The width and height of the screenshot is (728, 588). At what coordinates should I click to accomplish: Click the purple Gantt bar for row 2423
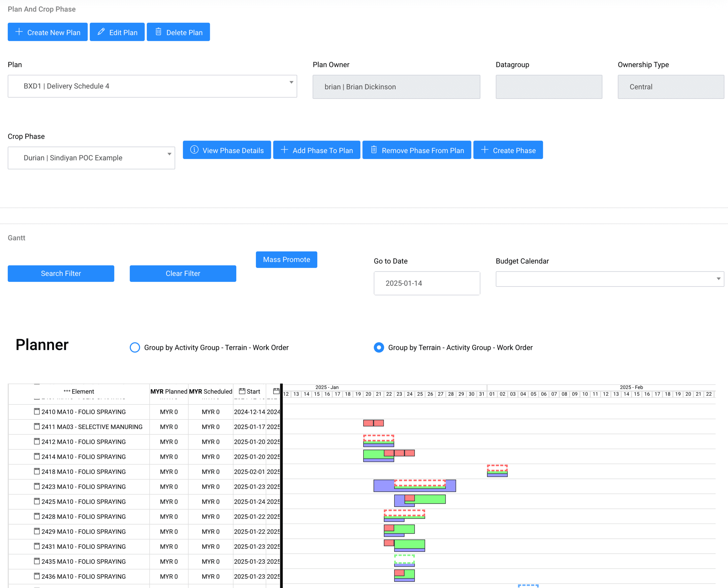[x=383, y=486]
